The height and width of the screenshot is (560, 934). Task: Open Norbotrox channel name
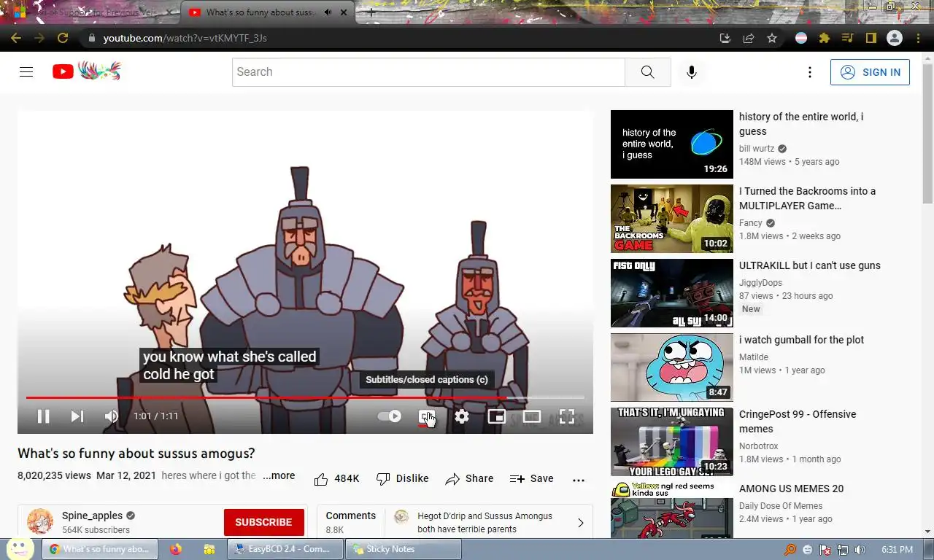pyautogui.click(x=759, y=446)
